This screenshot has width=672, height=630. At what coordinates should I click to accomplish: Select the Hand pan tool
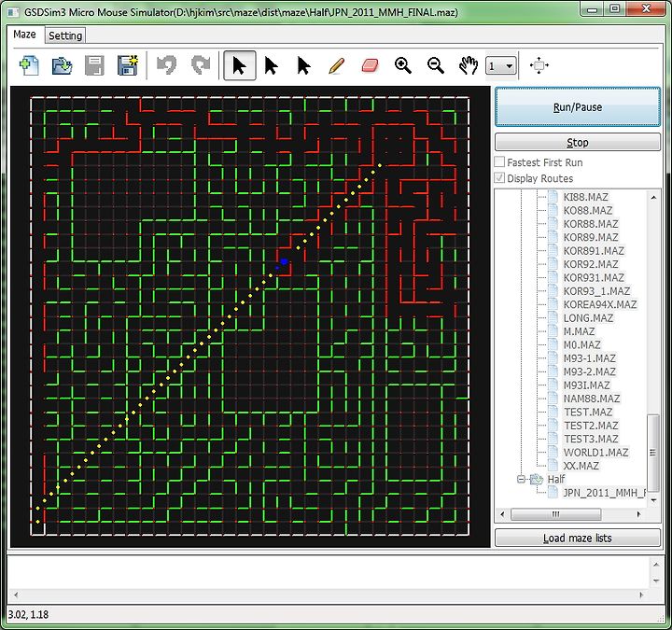tap(468, 65)
